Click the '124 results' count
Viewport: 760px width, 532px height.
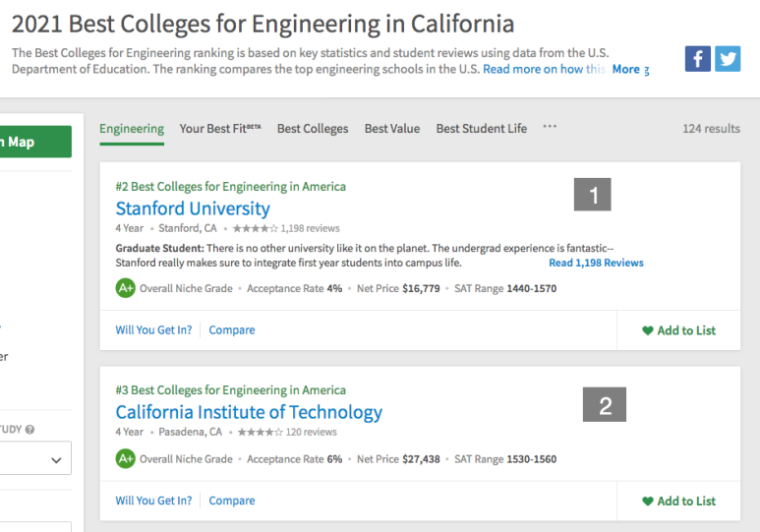click(x=711, y=129)
